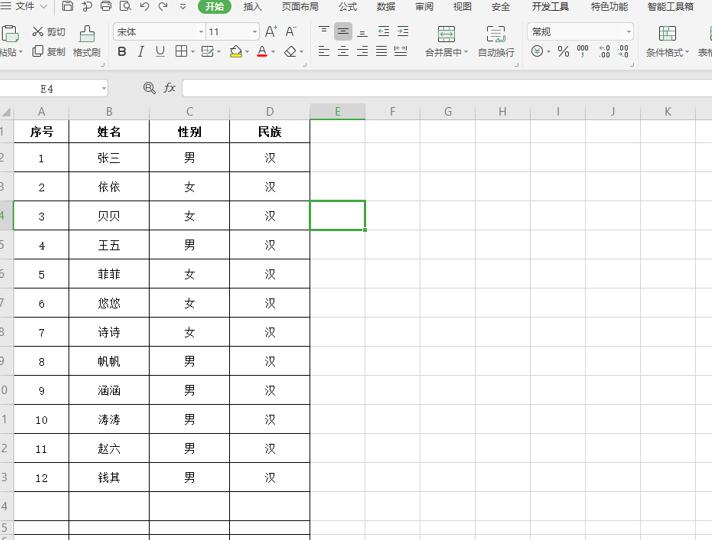Switch to the 视图 (View) tab
This screenshot has height=540, width=712.
[x=462, y=6]
